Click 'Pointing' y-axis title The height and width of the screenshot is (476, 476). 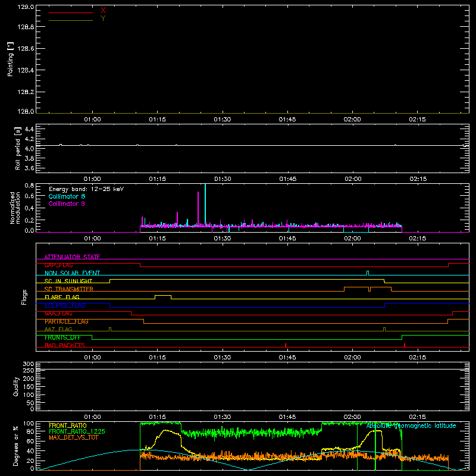coord(10,59)
